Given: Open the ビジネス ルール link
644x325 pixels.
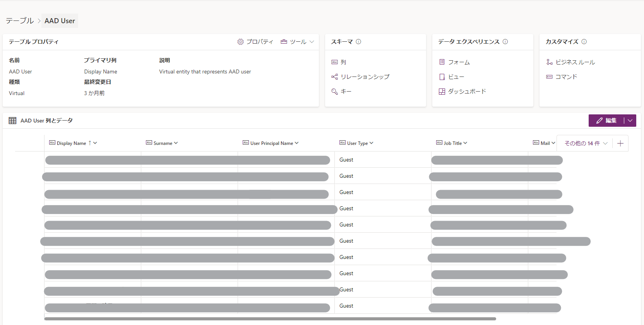Looking at the screenshot, I should pos(575,62).
